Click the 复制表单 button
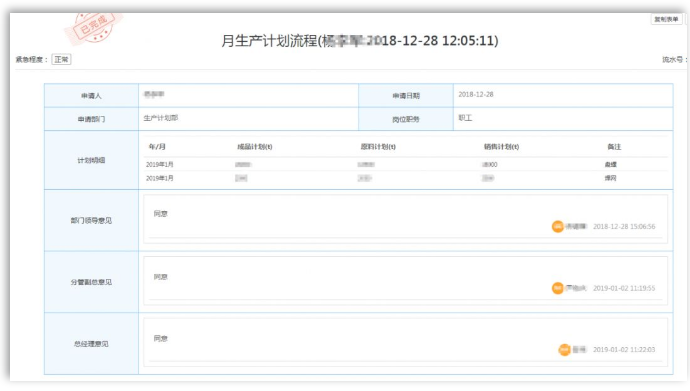 point(666,19)
